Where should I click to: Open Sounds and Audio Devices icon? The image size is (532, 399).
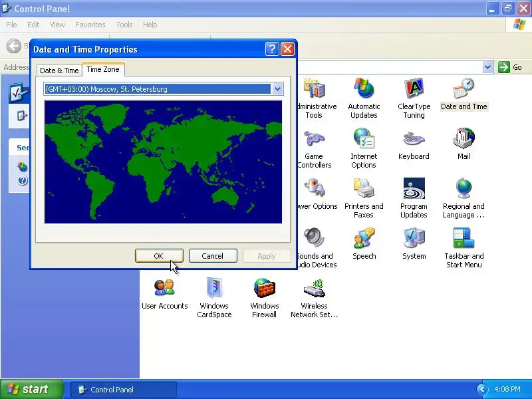tap(314, 238)
